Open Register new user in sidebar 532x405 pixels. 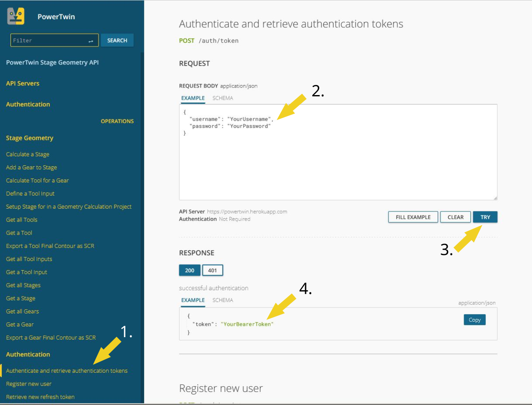click(x=29, y=384)
